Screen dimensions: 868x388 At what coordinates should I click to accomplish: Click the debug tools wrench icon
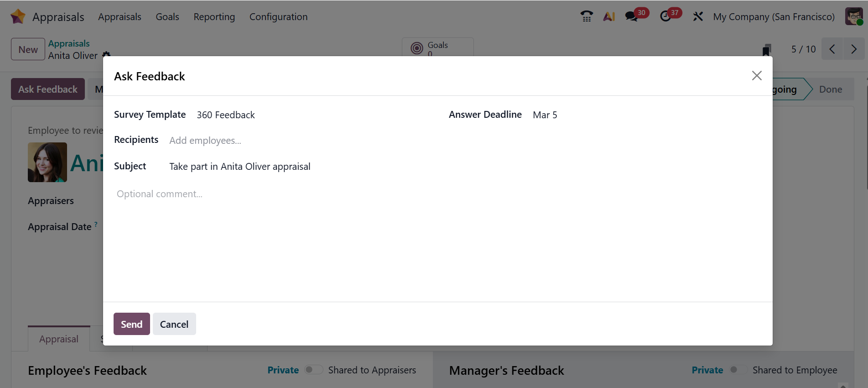tap(698, 16)
